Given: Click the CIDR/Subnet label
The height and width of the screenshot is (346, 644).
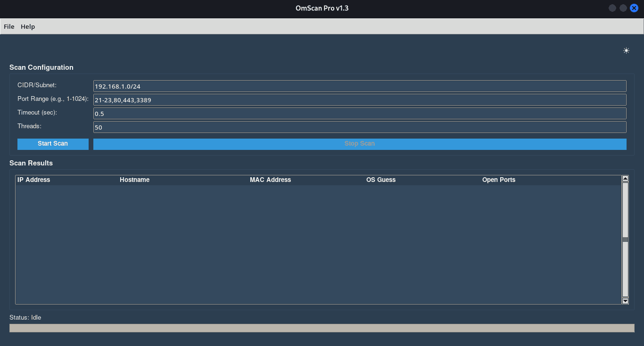Looking at the screenshot, I should point(37,85).
